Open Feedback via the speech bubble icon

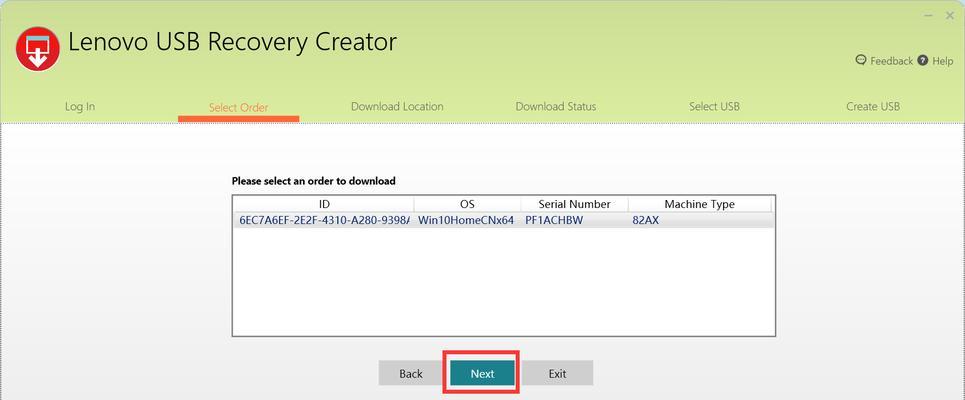(x=861, y=60)
